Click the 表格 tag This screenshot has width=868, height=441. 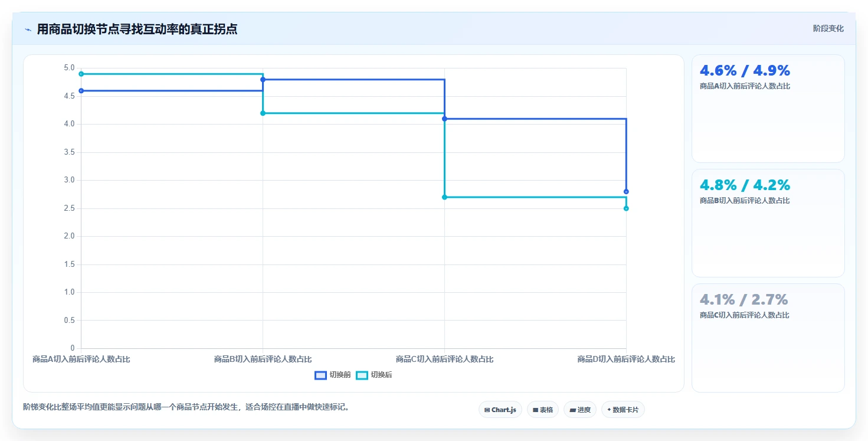(x=543, y=410)
